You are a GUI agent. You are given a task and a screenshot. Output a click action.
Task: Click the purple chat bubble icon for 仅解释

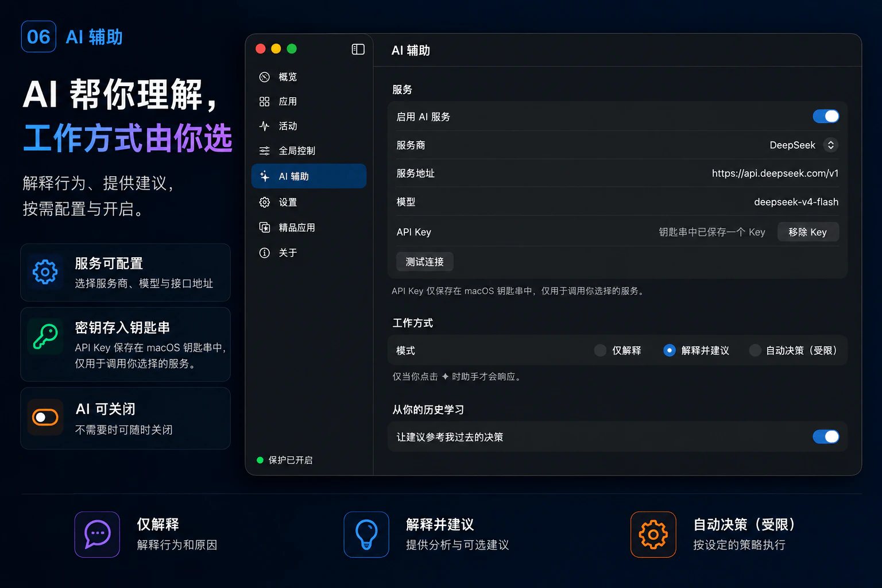tap(97, 535)
